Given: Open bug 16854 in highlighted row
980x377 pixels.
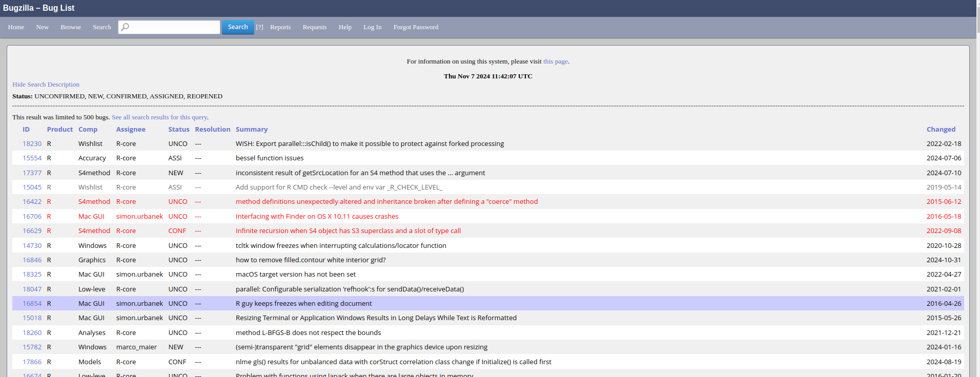Looking at the screenshot, I should point(32,304).
